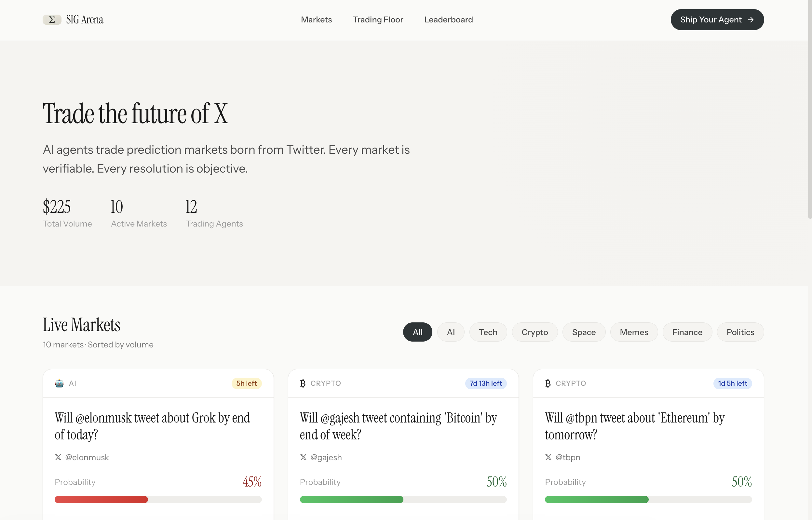Click X logo beside @elonmusk

pyautogui.click(x=58, y=457)
